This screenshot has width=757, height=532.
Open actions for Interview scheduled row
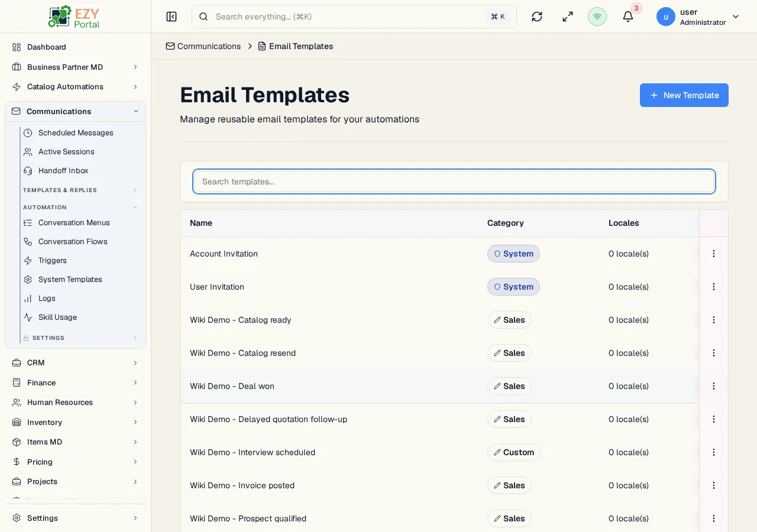(714, 452)
